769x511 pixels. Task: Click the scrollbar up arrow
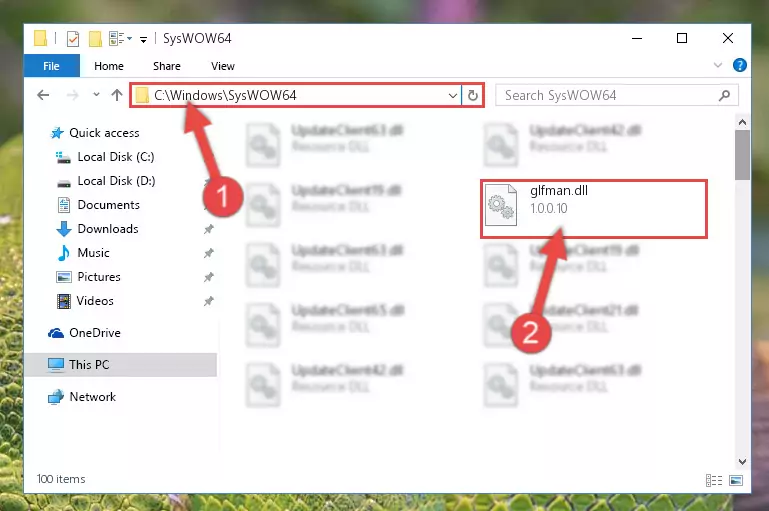tap(742, 122)
